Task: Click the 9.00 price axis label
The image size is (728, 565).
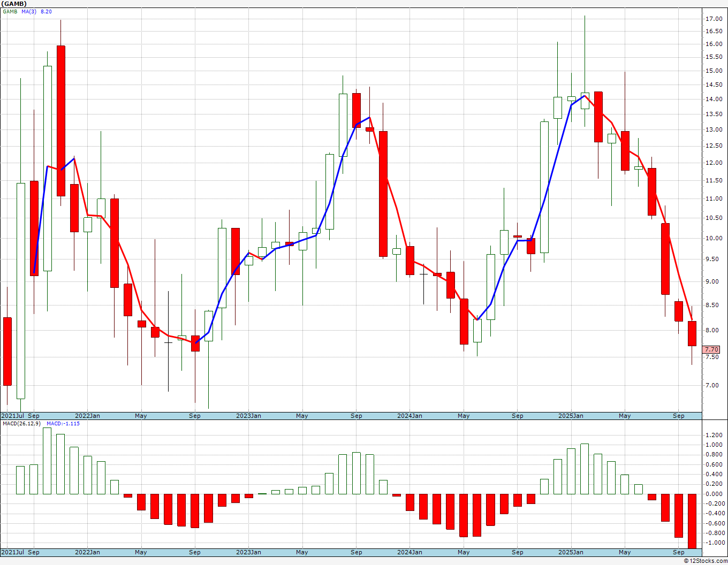Action: point(711,281)
